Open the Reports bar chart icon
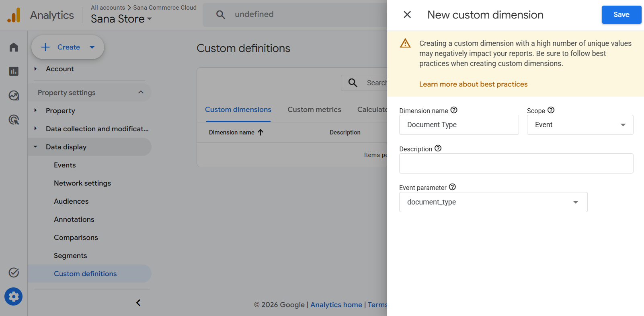The width and height of the screenshot is (644, 316). tap(14, 71)
